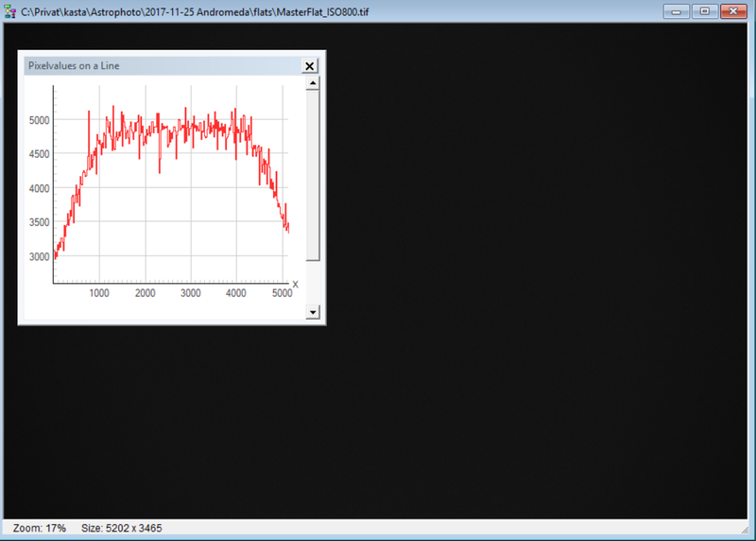The width and height of the screenshot is (756, 541).
Task: Click the vertical scrollbar thumb in graph panel
Action: click(313, 176)
